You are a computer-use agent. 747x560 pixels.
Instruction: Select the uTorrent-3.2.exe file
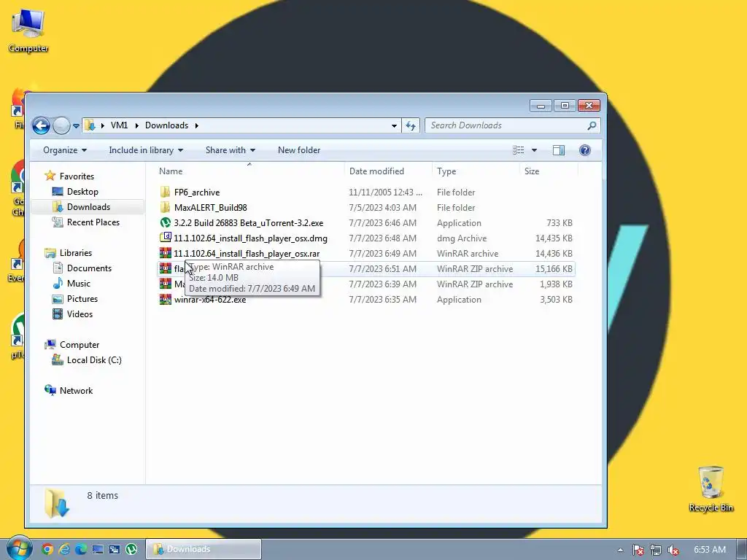(248, 223)
